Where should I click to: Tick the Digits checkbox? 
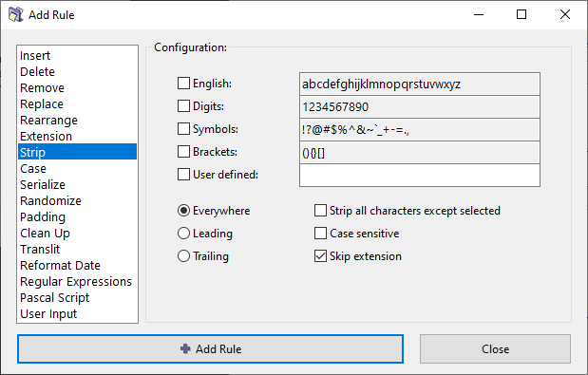tap(183, 106)
